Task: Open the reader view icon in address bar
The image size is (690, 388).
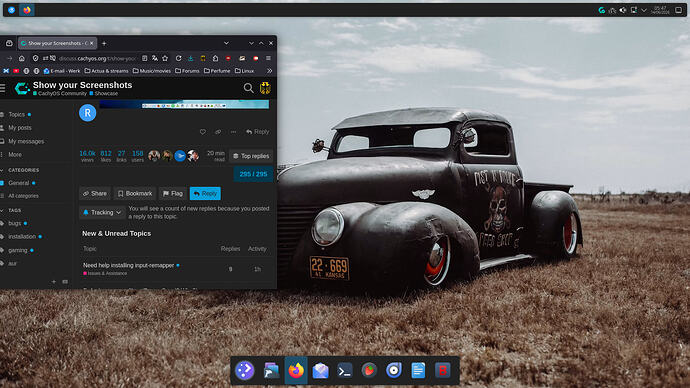Action: [x=144, y=58]
